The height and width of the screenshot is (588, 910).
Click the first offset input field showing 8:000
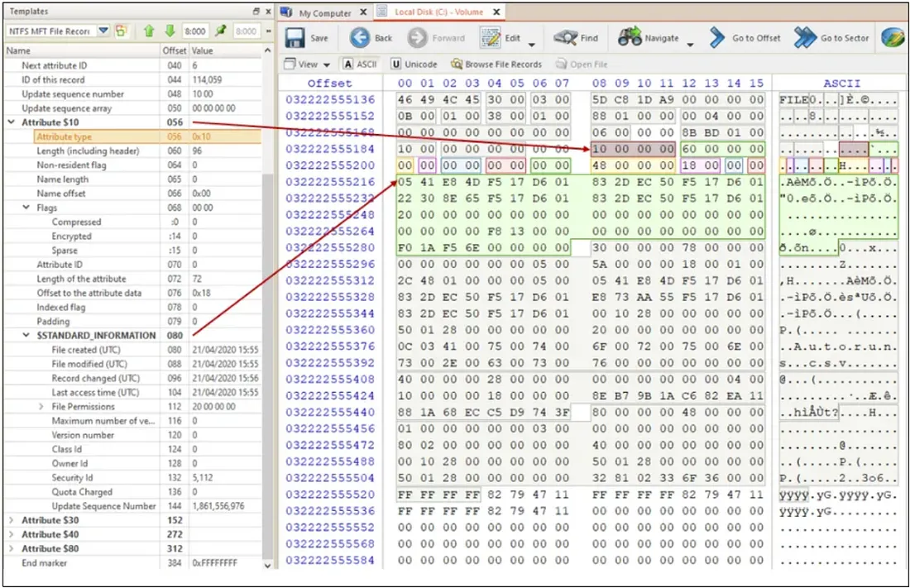(195, 31)
